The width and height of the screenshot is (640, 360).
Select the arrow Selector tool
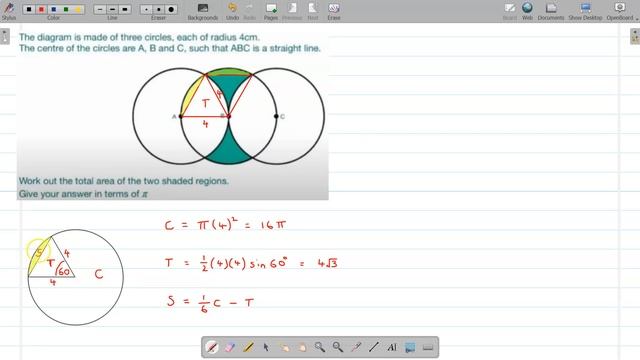point(266,347)
